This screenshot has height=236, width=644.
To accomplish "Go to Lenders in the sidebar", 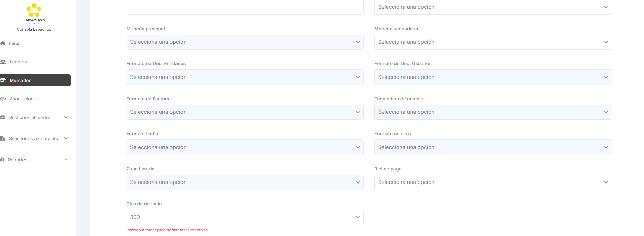I will 18,62.
